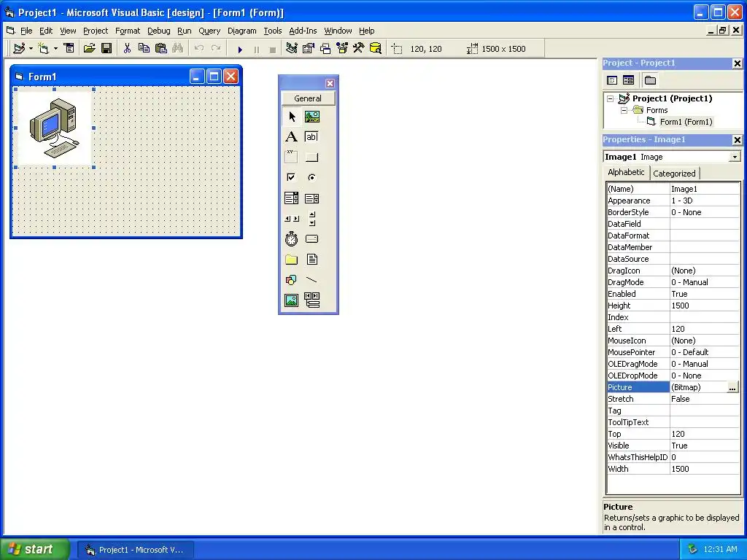Click the Cut scissors icon
The image size is (747, 560).
point(127,48)
